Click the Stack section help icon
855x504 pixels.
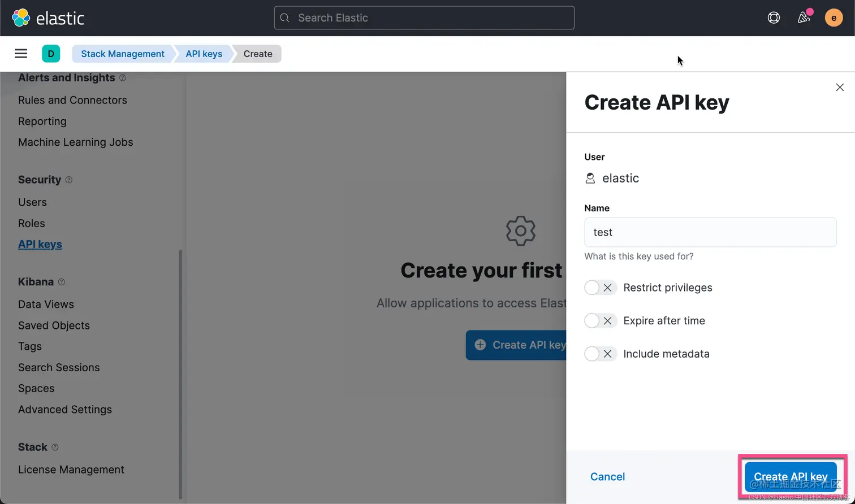coord(55,447)
